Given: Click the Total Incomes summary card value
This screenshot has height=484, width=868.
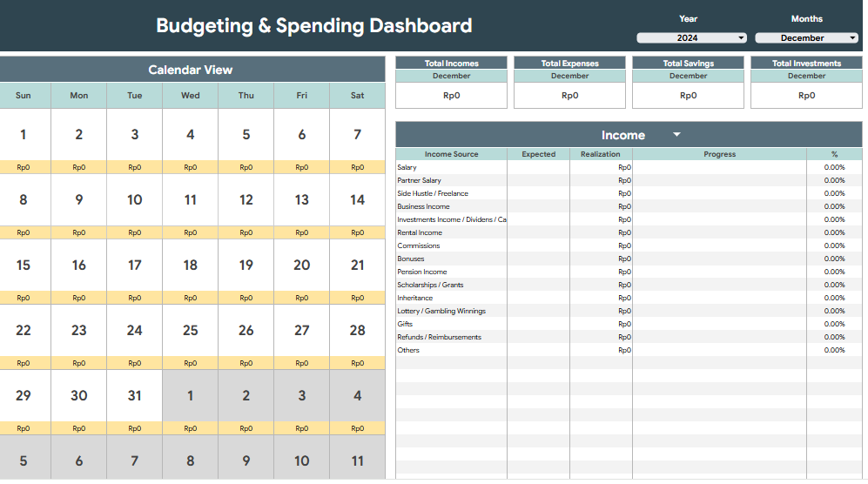Looking at the screenshot, I should coord(451,96).
